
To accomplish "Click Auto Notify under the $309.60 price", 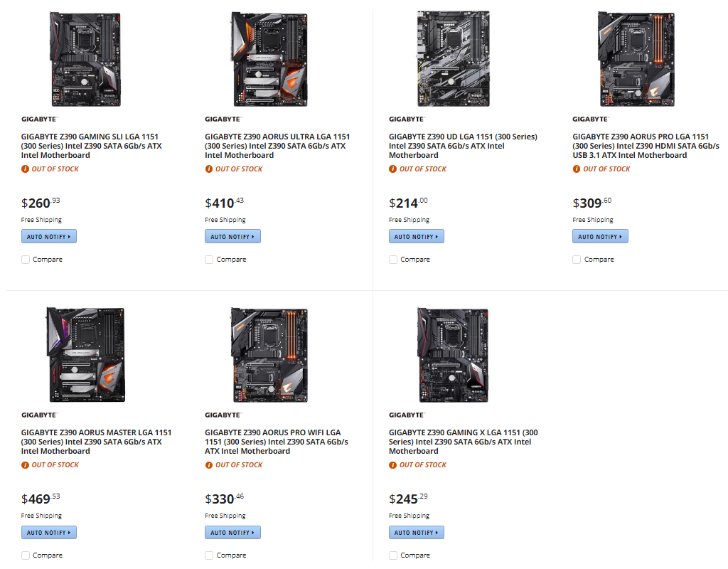I will (600, 236).
